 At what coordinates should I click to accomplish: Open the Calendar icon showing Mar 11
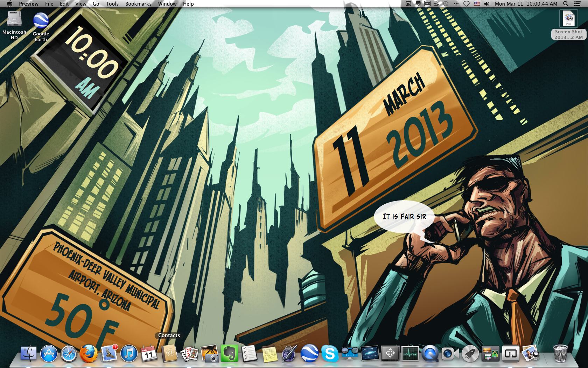click(x=149, y=354)
